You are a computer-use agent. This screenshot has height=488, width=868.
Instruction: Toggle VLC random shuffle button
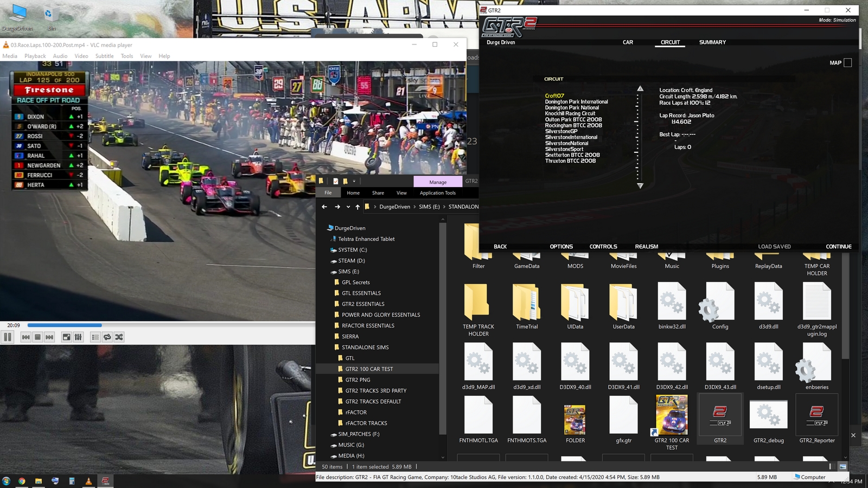(x=119, y=337)
